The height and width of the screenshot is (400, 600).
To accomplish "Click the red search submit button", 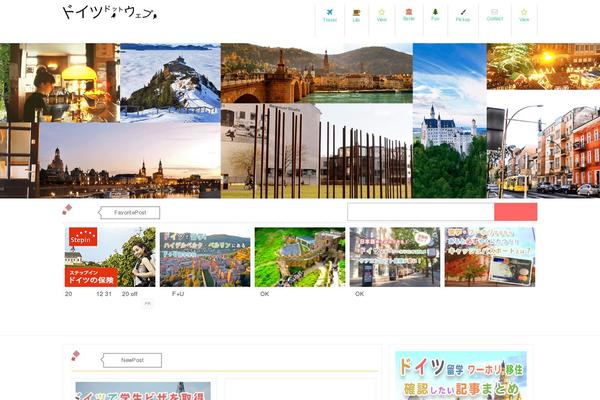I will pyautogui.click(x=515, y=212).
